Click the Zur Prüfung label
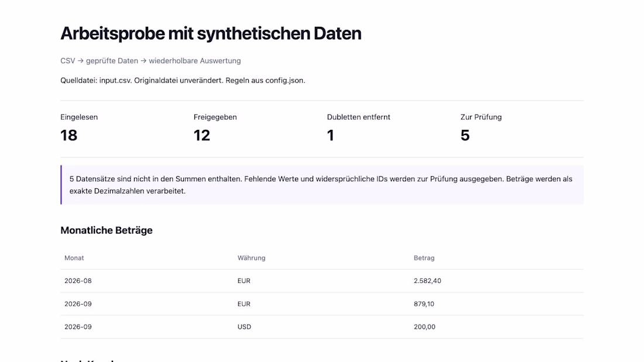The height and width of the screenshot is (362, 644). tap(481, 117)
